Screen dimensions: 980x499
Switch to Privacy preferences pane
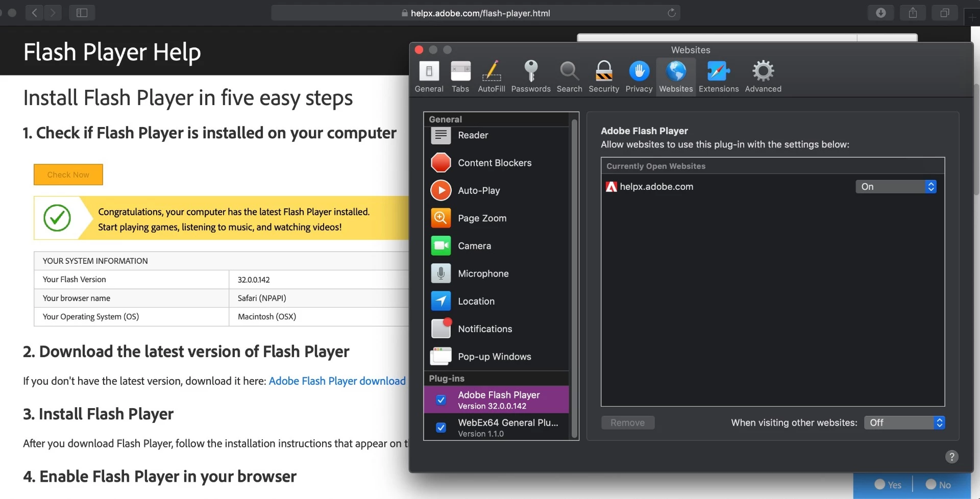639,77
